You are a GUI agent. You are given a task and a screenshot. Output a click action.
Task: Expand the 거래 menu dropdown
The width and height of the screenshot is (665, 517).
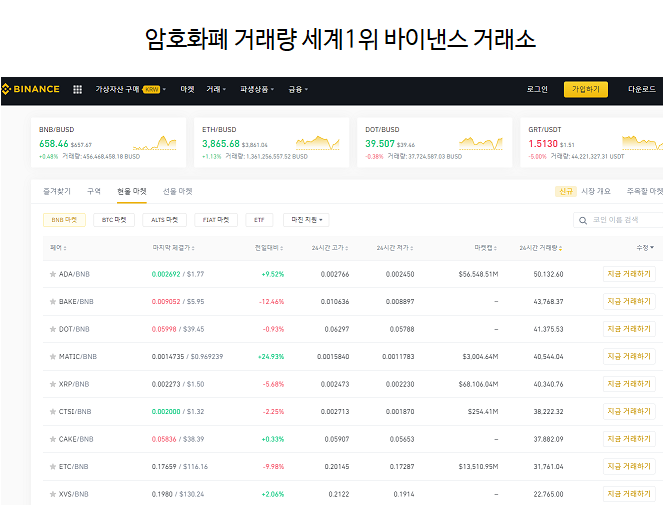(x=216, y=89)
